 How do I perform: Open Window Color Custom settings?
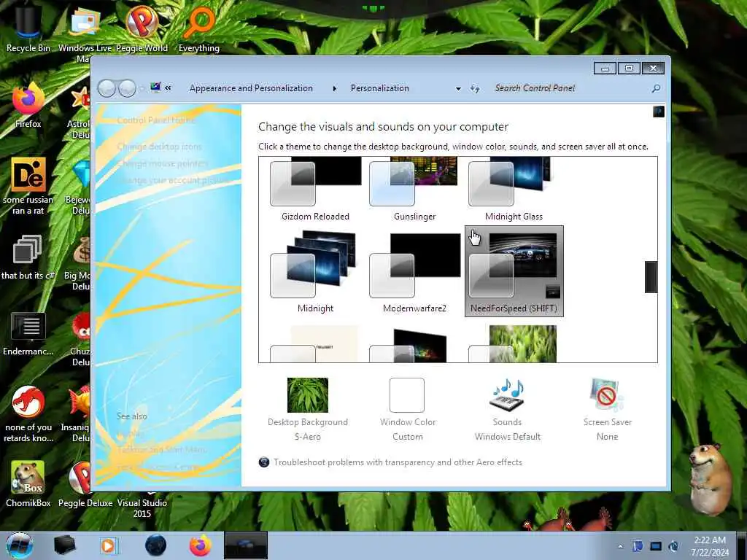click(x=407, y=410)
